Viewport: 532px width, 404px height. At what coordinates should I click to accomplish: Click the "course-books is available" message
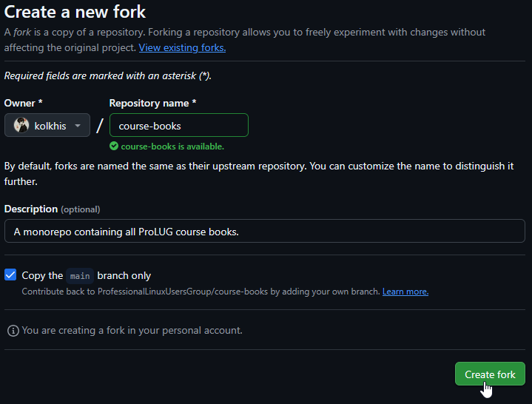(x=172, y=147)
